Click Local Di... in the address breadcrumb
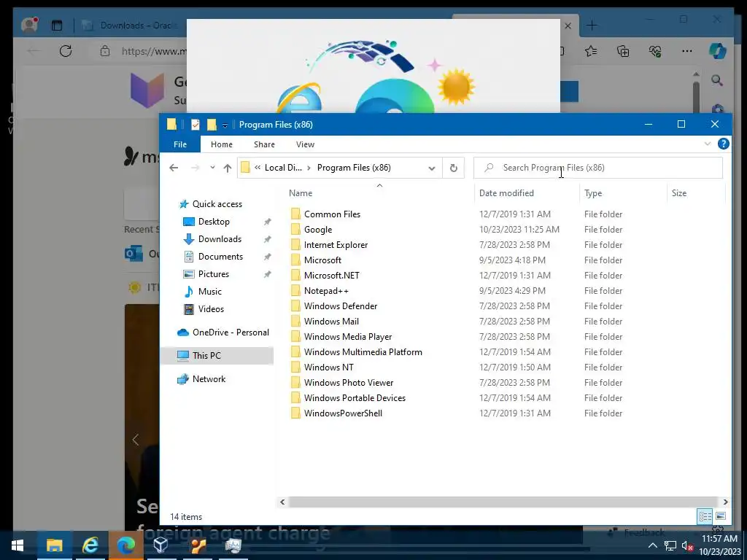The image size is (747, 560). (x=283, y=168)
